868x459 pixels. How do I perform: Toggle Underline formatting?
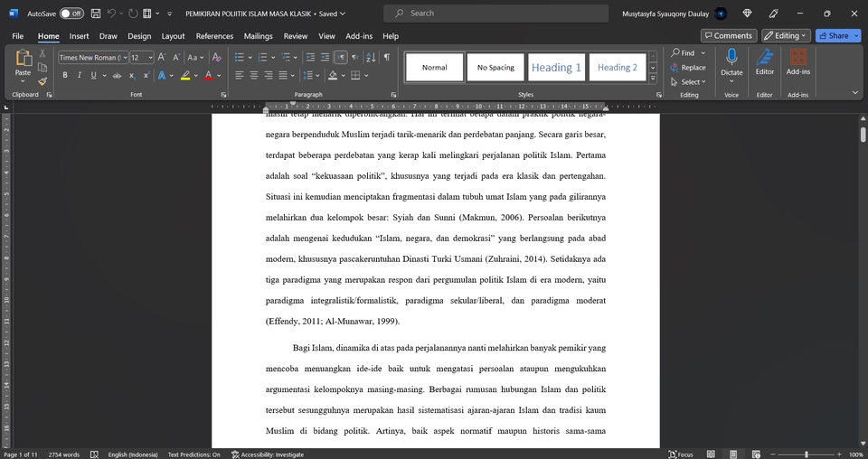tap(93, 75)
